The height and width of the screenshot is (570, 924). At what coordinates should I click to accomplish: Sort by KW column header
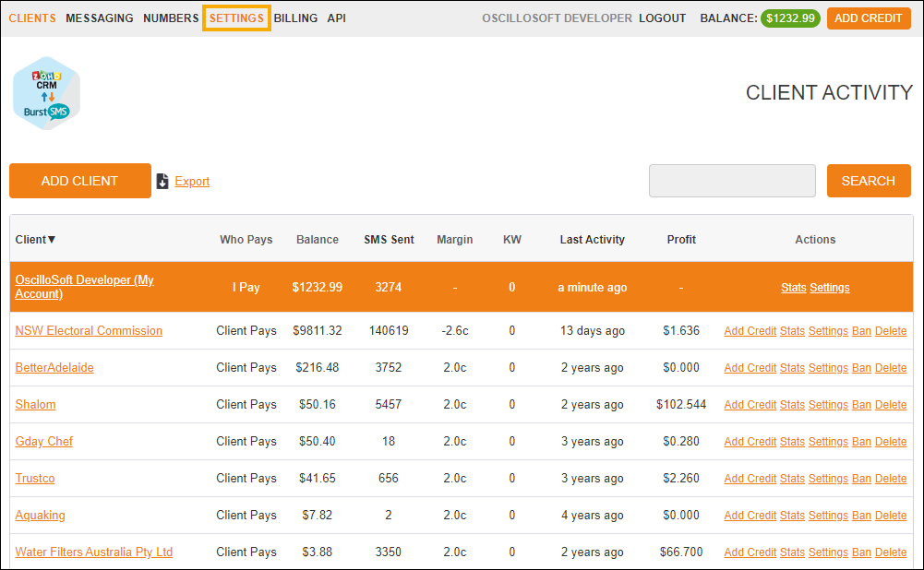(512, 240)
